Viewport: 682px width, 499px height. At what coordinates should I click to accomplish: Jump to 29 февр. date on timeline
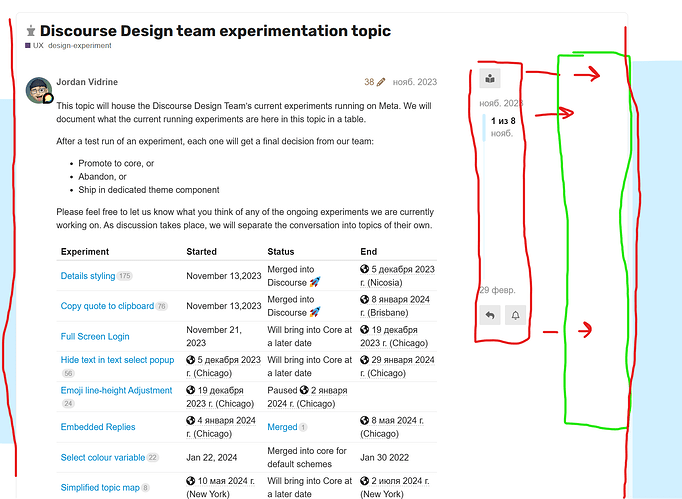click(497, 290)
